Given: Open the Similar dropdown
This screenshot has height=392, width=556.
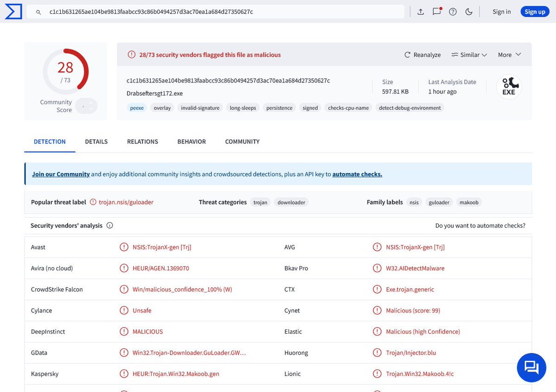Looking at the screenshot, I should click(469, 54).
